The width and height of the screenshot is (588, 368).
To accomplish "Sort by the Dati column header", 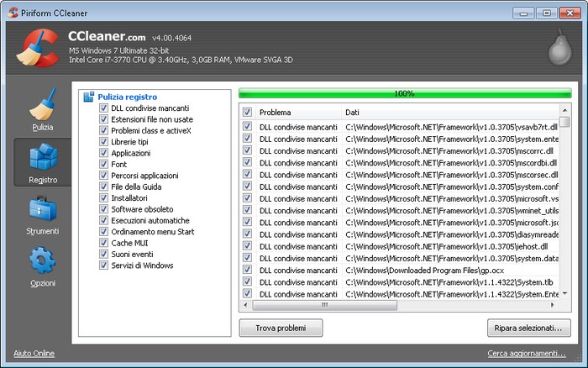I will click(x=445, y=112).
